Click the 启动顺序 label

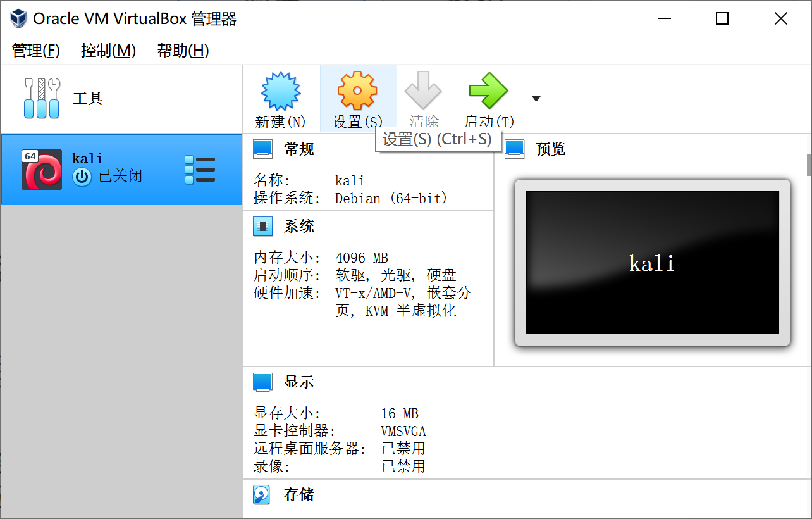pos(287,276)
